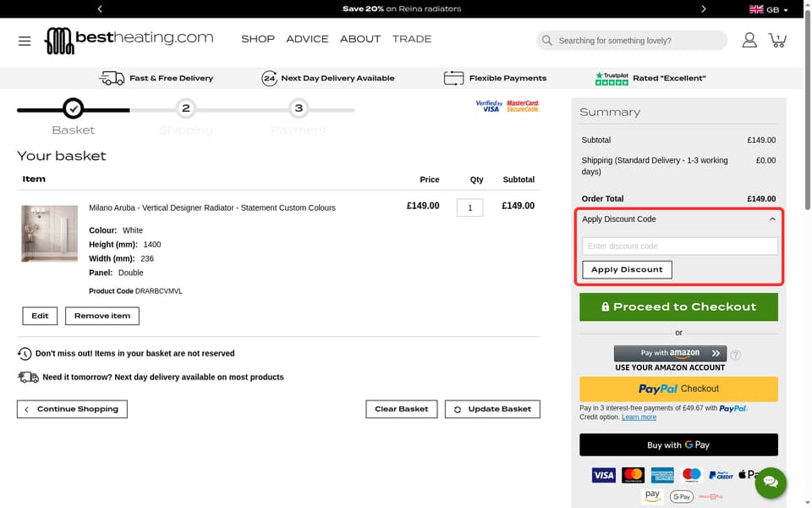Viewport: 812px width, 508px height.
Task: Open PayPal Learn more link
Action: coord(639,417)
